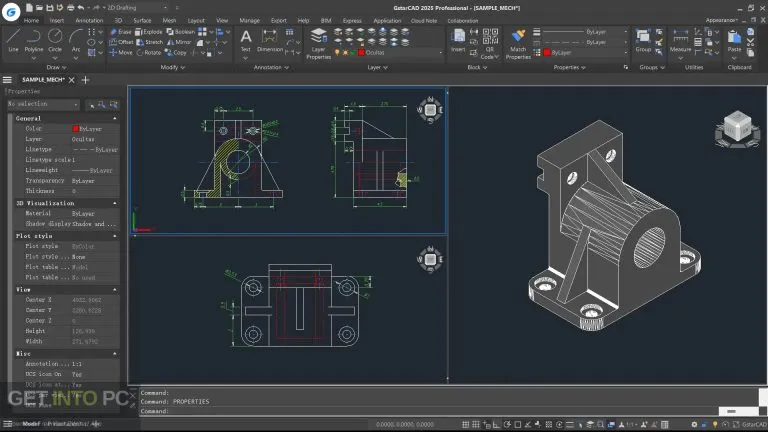Click the Copy tool in Modify panel

tap(176, 52)
